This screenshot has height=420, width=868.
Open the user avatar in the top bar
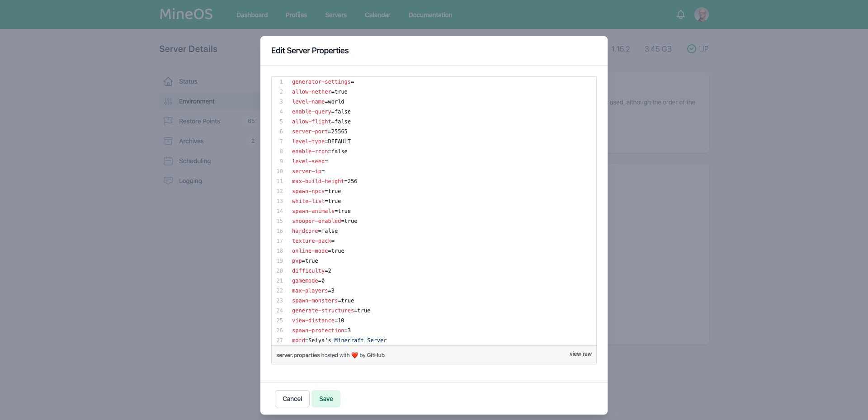(702, 14)
